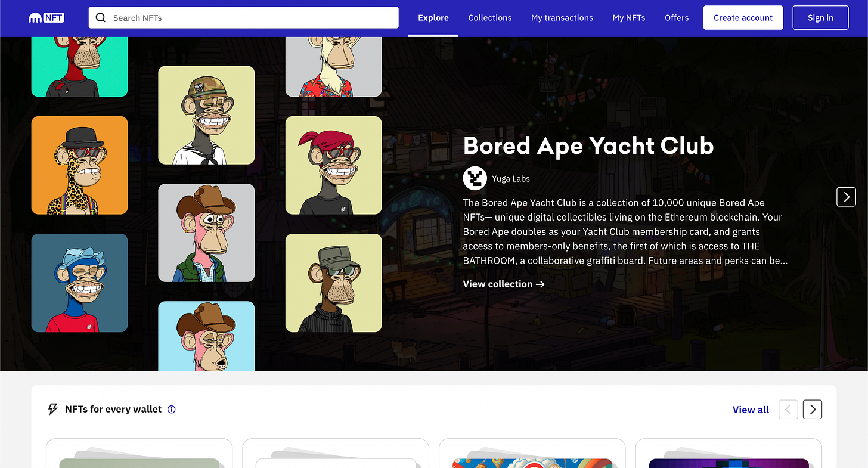Click the Yuga Labs avatar icon
Image resolution: width=868 pixels, height=468 pixels.
point(475,178)
